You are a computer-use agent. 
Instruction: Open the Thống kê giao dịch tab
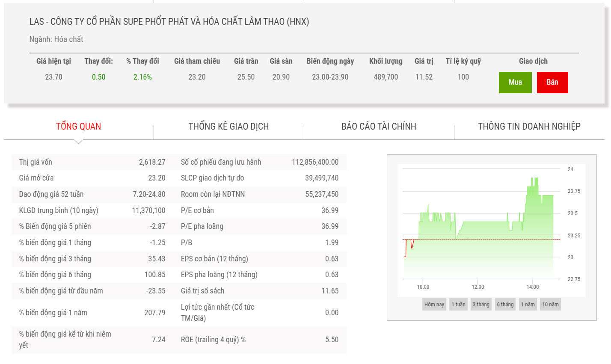pyautogui.click(x=228, y=126)
